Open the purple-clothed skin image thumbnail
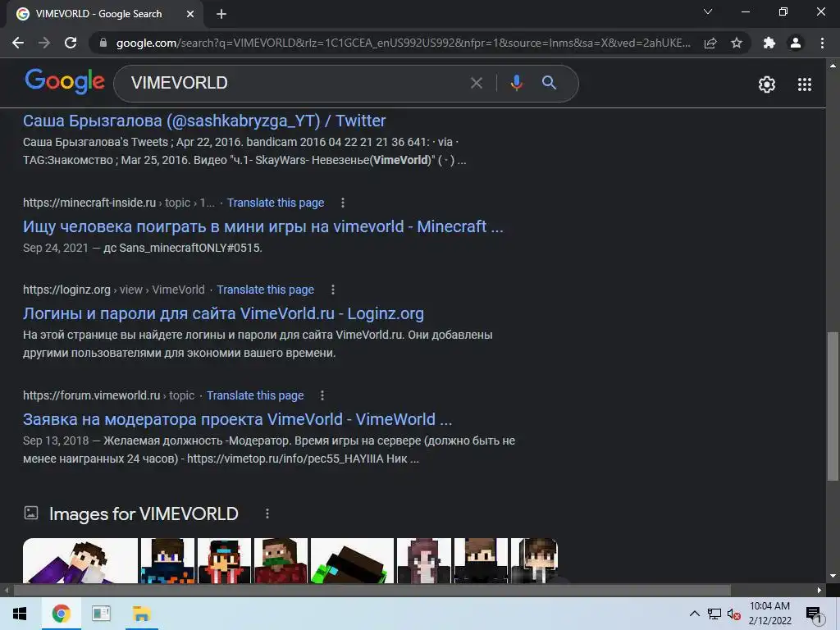 [x=80, y=560]
